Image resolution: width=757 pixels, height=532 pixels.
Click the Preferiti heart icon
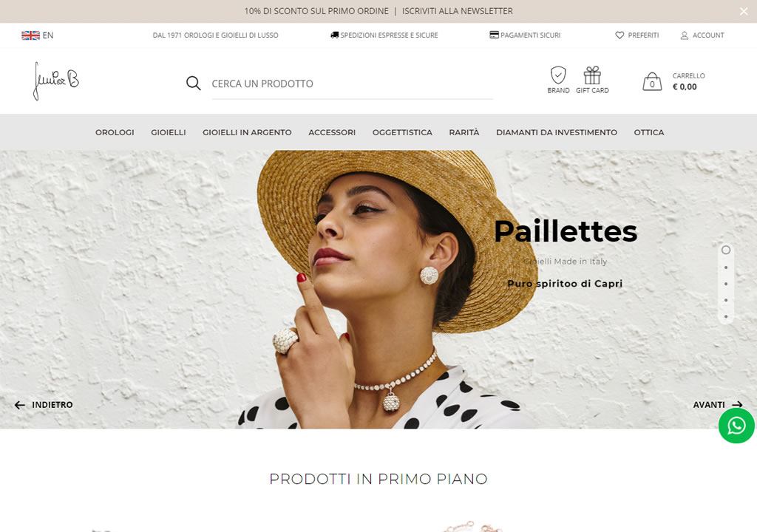coord(619,35)
